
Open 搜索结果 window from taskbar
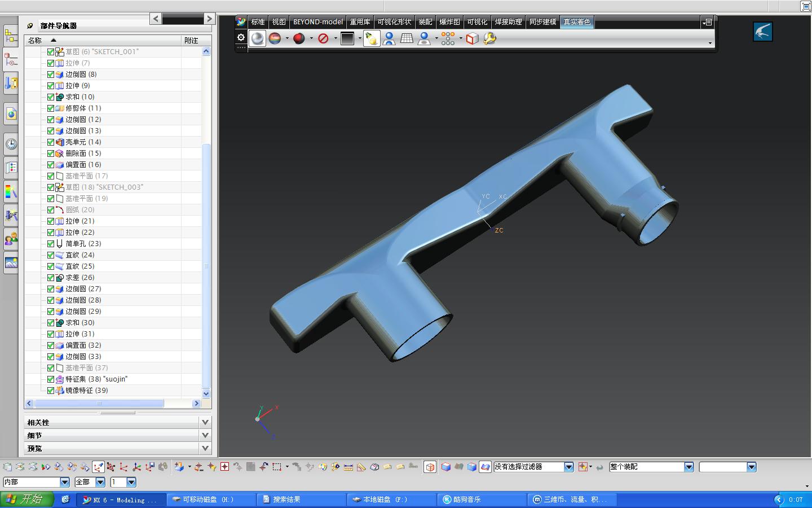pyautogui.click(x=302, y=500)
